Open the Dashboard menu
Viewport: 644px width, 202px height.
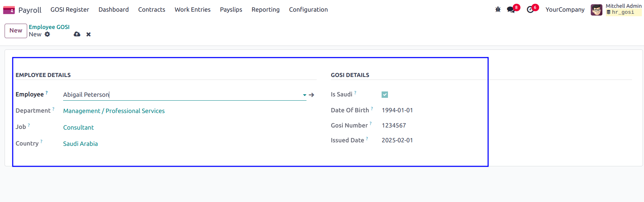pos(114,10)
